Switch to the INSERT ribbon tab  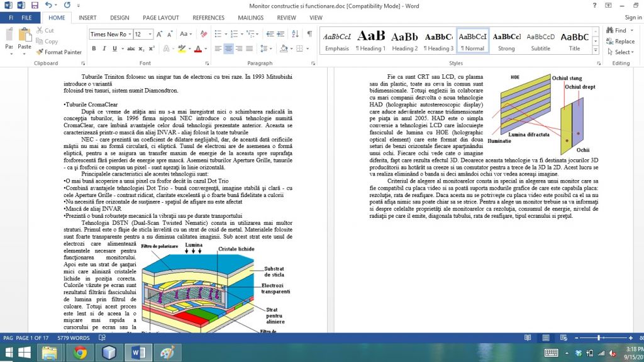pyautogui.click(x=87, y=18)
